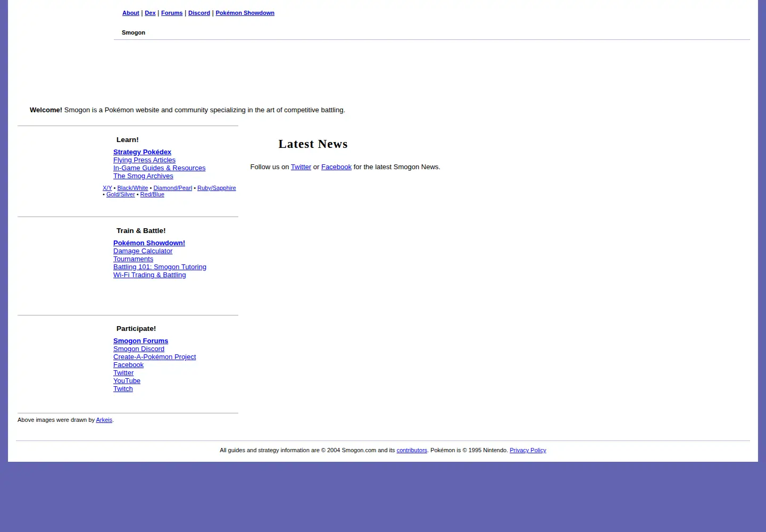This screenshot has height=532, width=766.
Task: Open the Strategy Pokédex link
Action: [x=142, y=152]
